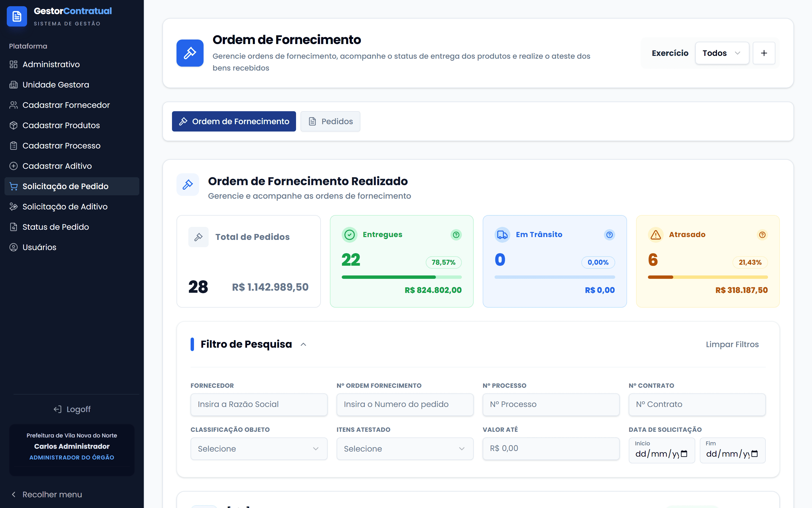Click the Cadastrar Aditivo plus-circle icon
This screenshot has height=508, width=812.
click(x=14, y=166)
